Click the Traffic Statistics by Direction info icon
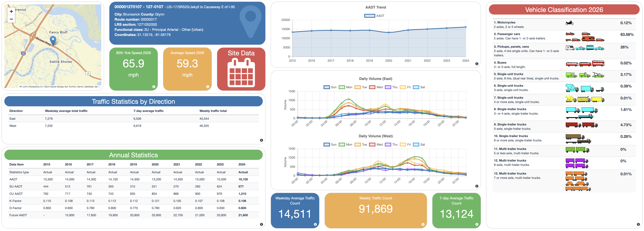The height and width of the screenshot is (231, 644). click(261, 140)
